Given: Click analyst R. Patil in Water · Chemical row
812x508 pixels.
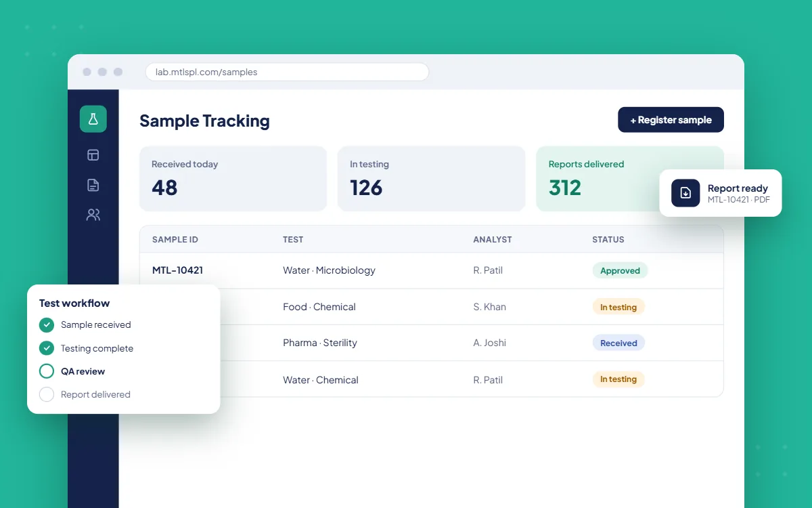Looking at the screenshot, I should pos(488,380).
